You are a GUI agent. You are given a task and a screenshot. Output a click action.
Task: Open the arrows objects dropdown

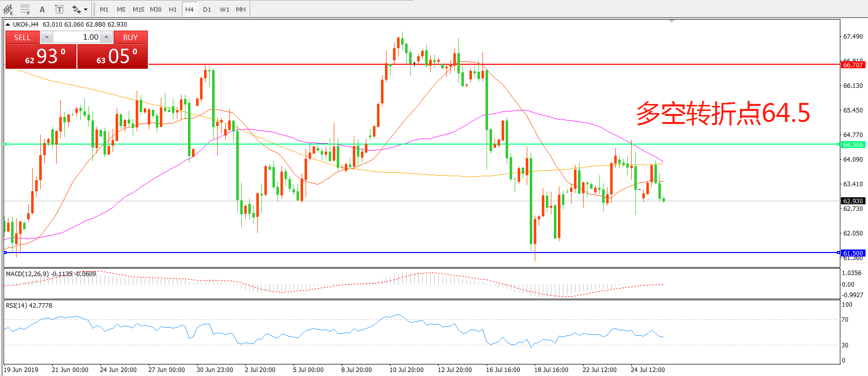click(x=85, y=10)
